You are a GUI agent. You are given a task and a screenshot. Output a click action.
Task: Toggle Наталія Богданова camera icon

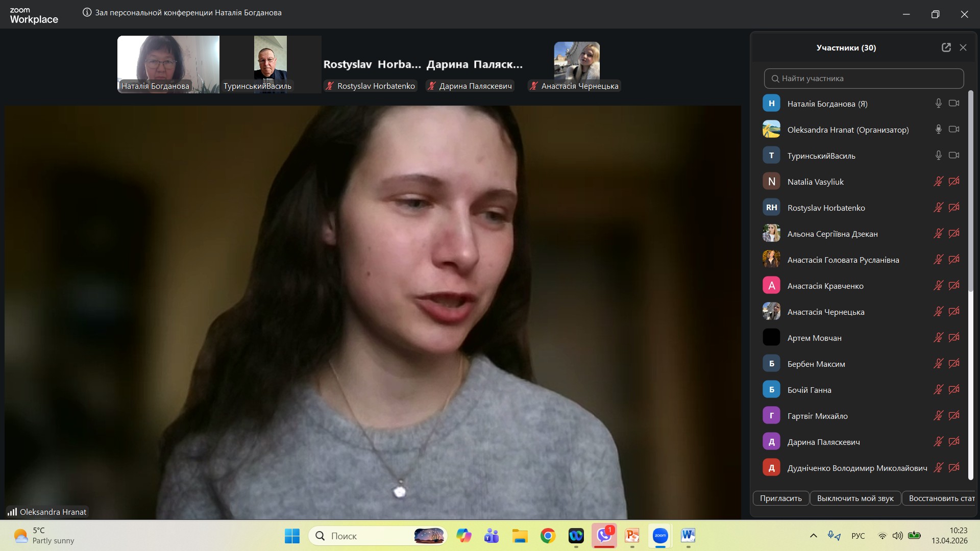(953, 104)
